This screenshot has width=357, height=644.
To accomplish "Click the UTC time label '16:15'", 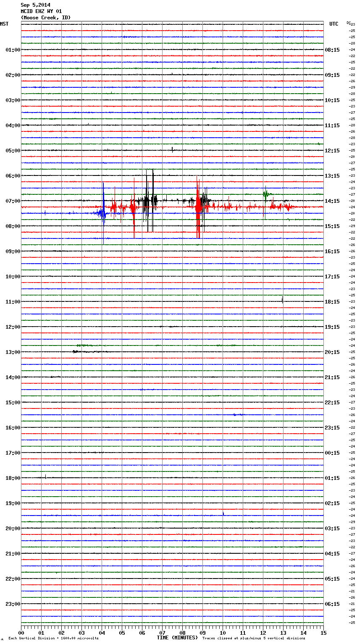I will [x=332, y=251].
